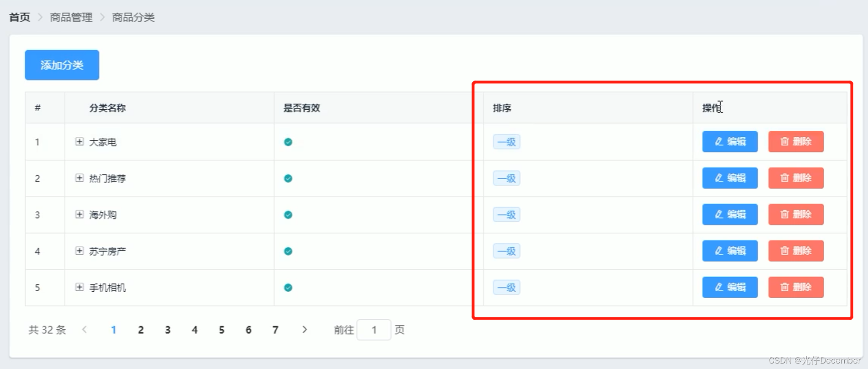
Task: Click valid checkmark icon for 热门推荐
Action: tap(288, 178)
